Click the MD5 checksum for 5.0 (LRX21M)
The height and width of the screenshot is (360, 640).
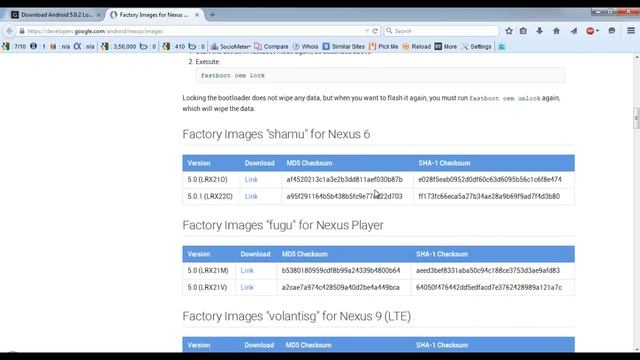pos(341,271)
